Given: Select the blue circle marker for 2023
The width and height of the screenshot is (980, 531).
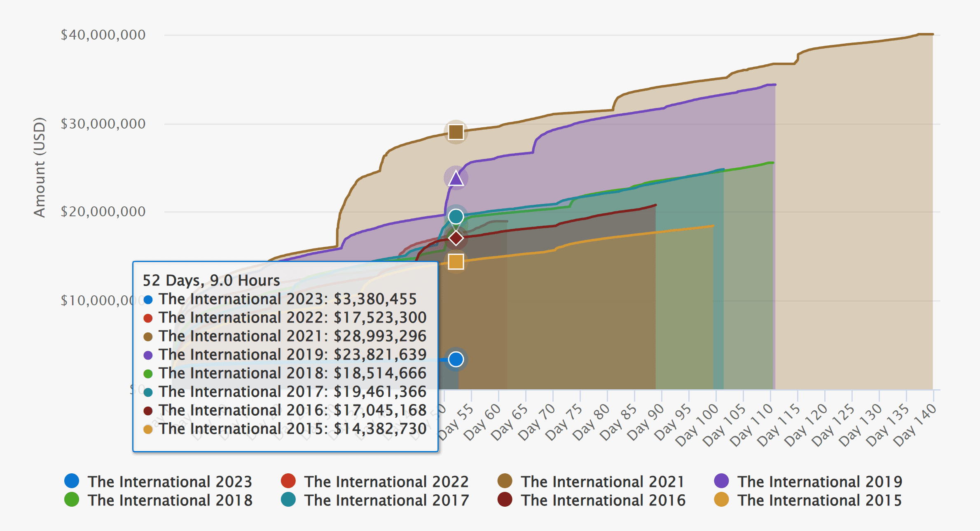Looking at the screenshot, I should point(456,359).
